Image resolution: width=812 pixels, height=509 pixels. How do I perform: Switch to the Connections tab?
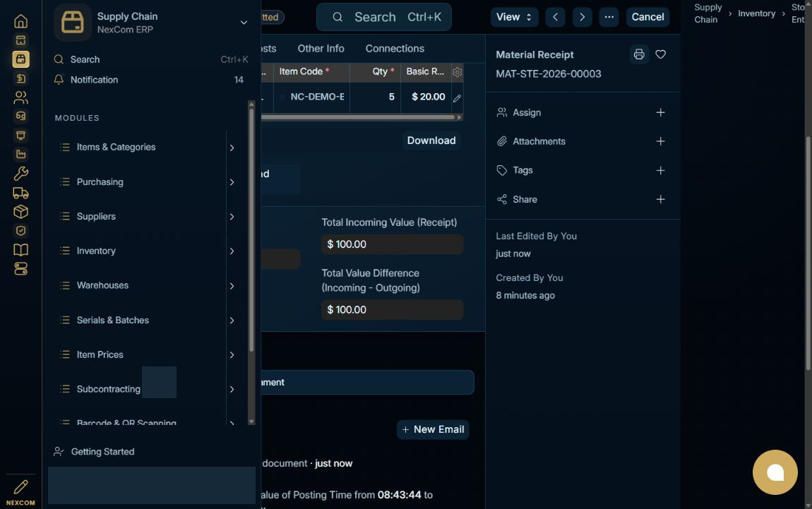click(395, 48)
